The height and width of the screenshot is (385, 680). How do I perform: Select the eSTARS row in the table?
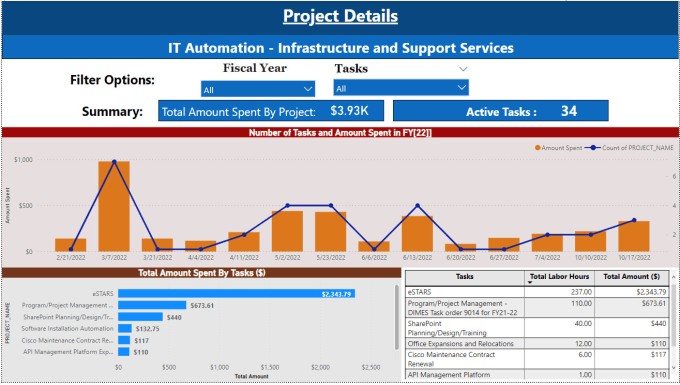(x=537, y=292)
